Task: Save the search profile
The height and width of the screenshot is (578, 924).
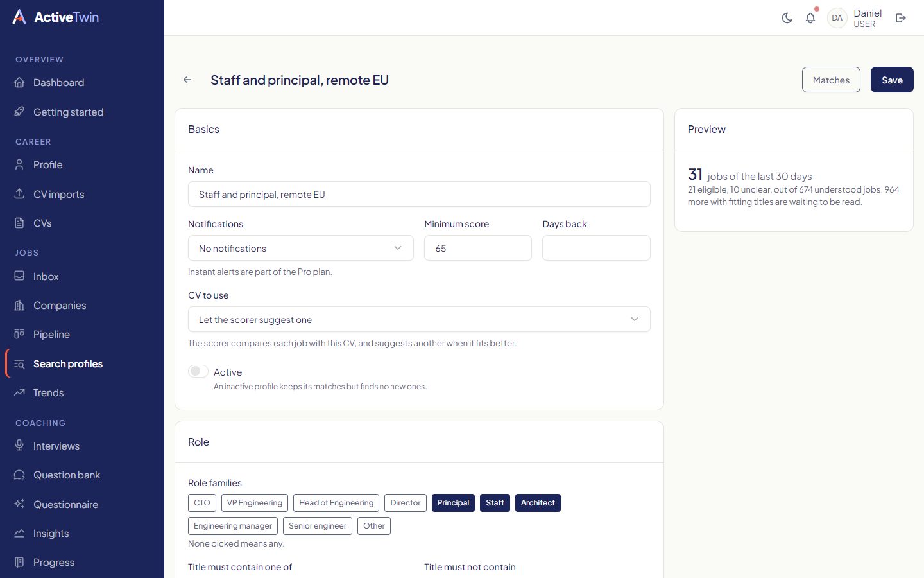Action: click(892, 80)
